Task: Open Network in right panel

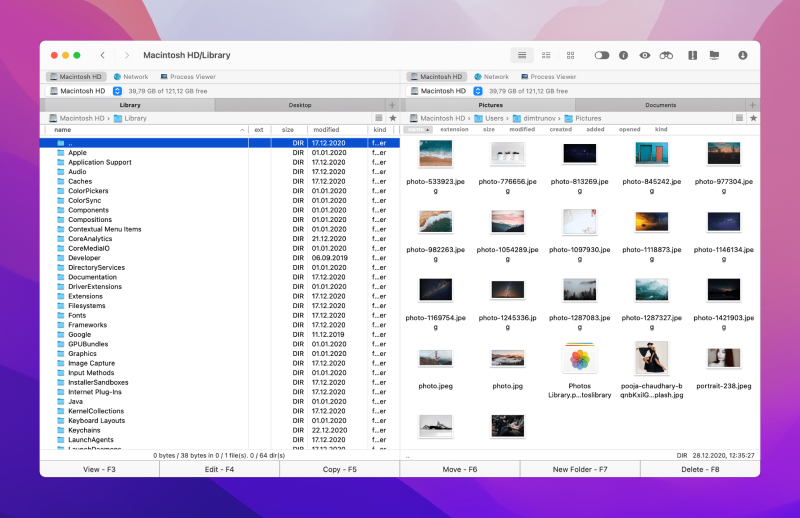Action: (x=491, y=77)
